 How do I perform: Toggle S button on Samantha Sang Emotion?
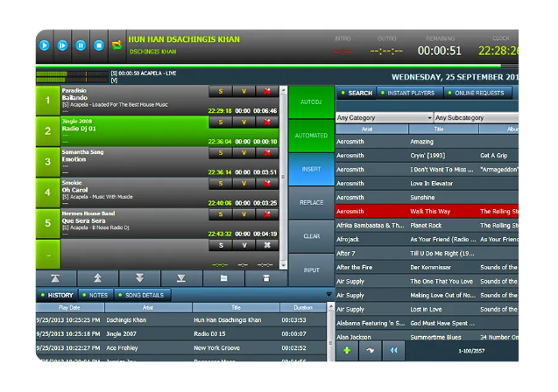click(220, 153)
